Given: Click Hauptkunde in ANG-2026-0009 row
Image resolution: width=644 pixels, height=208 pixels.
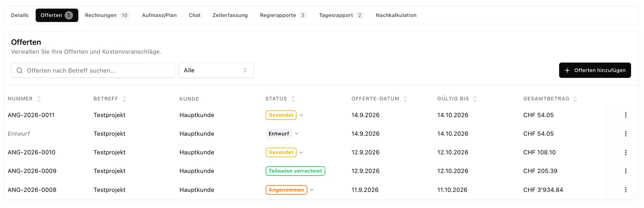Looking at the screenshot, I should (x=197, y=171).
